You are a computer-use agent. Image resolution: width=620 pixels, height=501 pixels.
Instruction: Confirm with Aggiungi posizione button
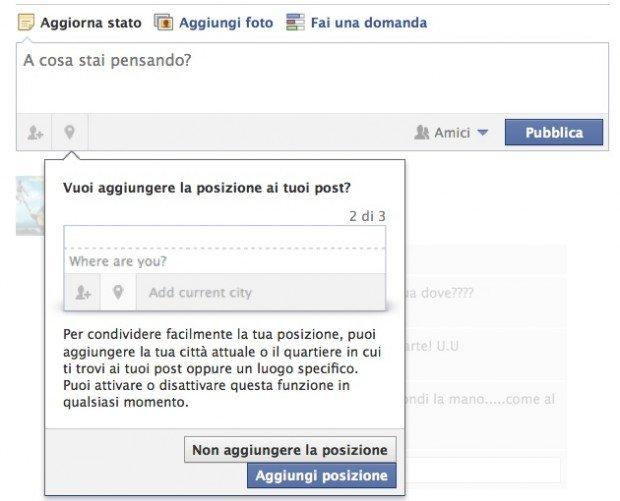pyautogui.click(x=321, y=475)
